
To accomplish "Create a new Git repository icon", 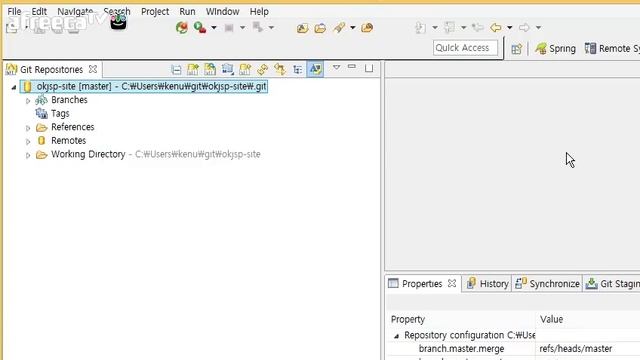I will click(x=245, y=69).
